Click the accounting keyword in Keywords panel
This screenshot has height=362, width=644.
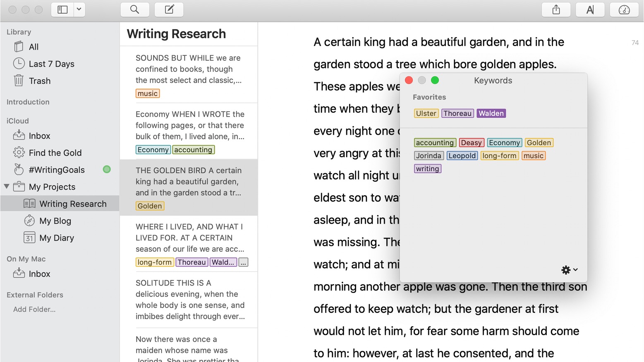coord(435,143)
